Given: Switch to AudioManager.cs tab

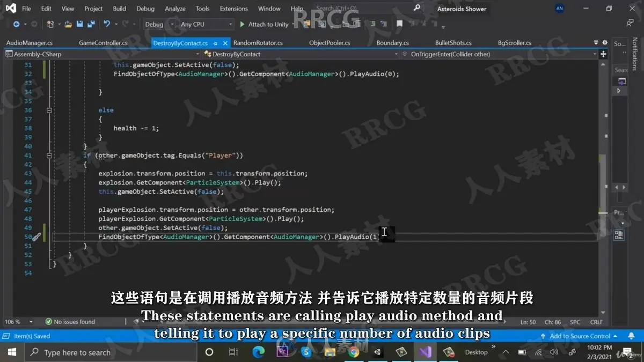Looking at the screenshot, I should coord(30,43).
